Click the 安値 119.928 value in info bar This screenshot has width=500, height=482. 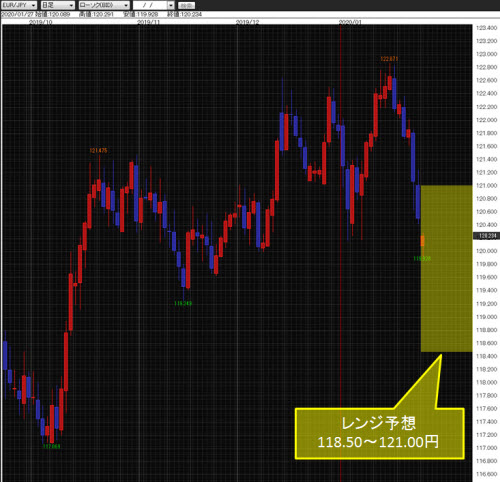(140, 14)
